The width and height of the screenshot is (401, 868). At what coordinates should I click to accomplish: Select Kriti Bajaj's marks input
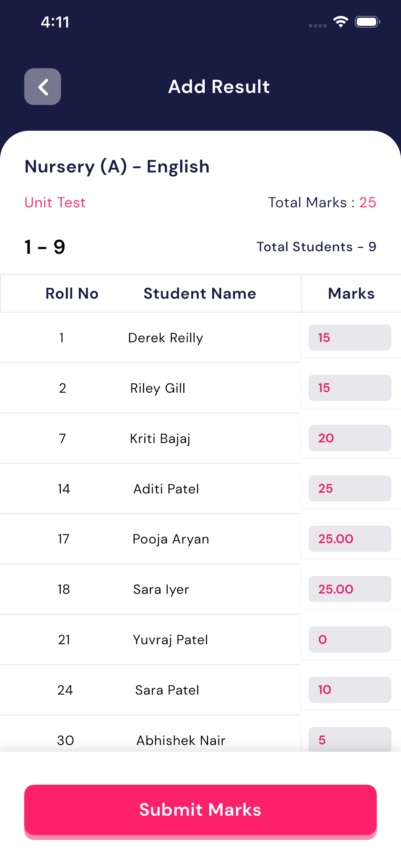click(349, 438)
